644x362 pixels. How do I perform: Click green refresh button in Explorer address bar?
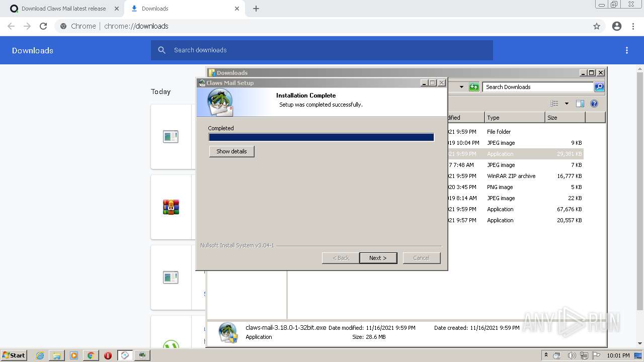pyautogui.click(x=474, y=87)
